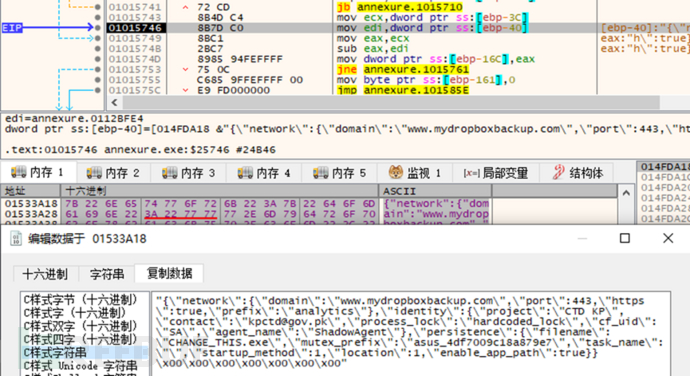This screenshot has height=376, width=690.
Task: Select disassembly row at address 01015741
Action: click(x=135, y=7)
